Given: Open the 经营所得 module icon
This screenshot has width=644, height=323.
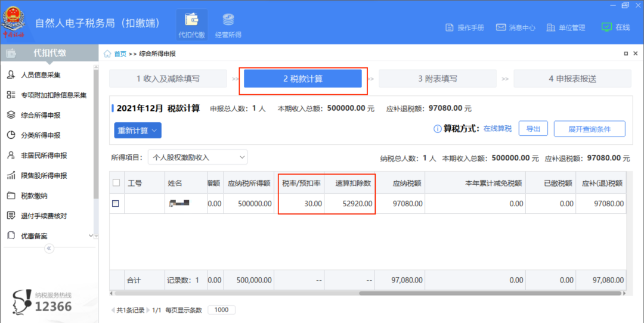Looking at the screenshot, I should click(228, 24).
